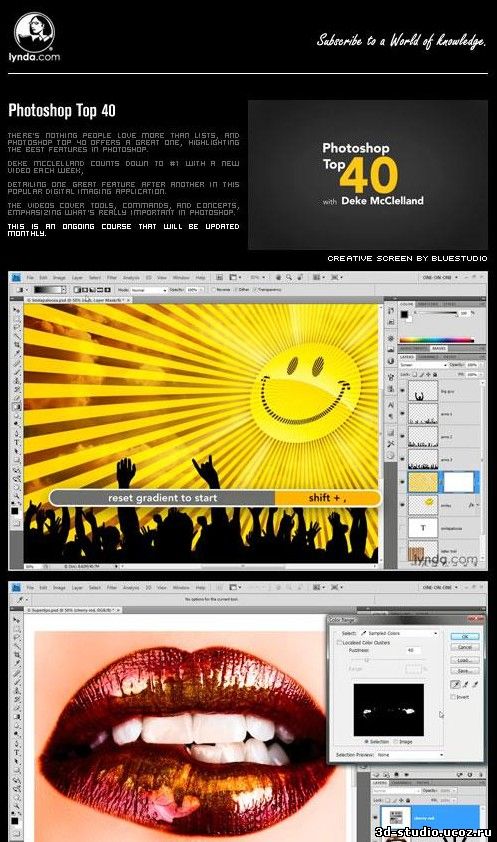
Task: Select the Move tool in upper Photoshop toolbox
Action: click(x=17, y=310)
